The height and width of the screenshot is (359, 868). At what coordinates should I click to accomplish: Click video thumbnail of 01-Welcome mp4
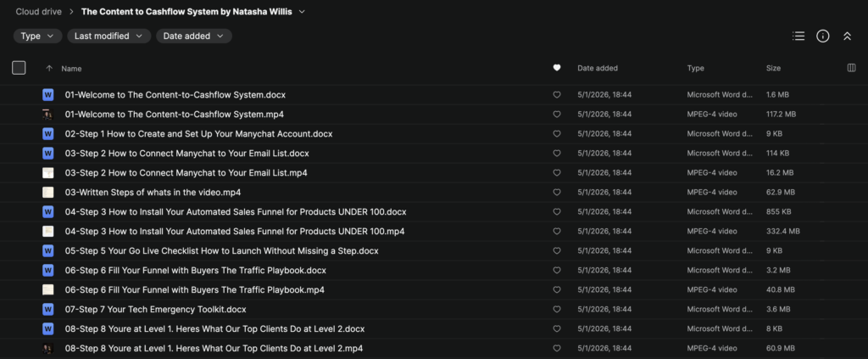coord(48,114)
